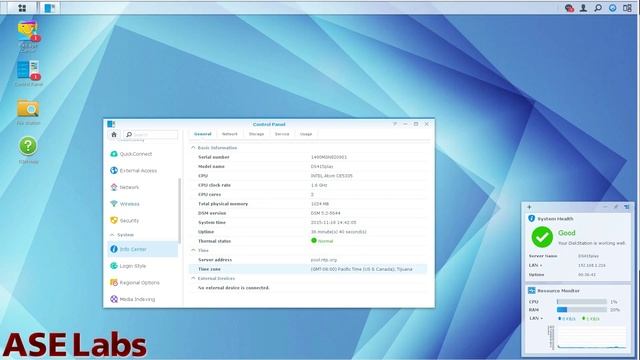Open Security settings in sidebar
Screen dimensions: 640x360
coord(142,220)
